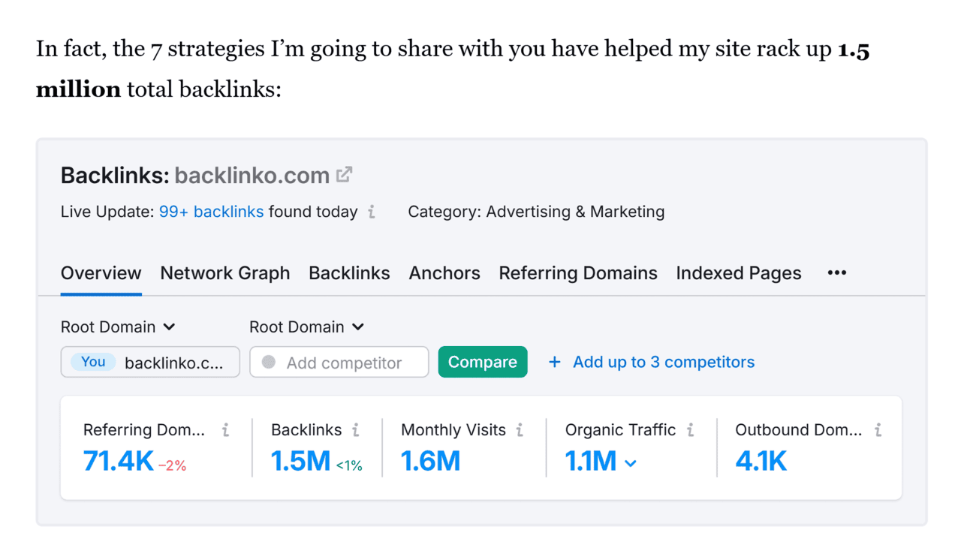Screen dimensions: 961x560
Task: Click the Monthly Visits info icon
Action: 519,429
